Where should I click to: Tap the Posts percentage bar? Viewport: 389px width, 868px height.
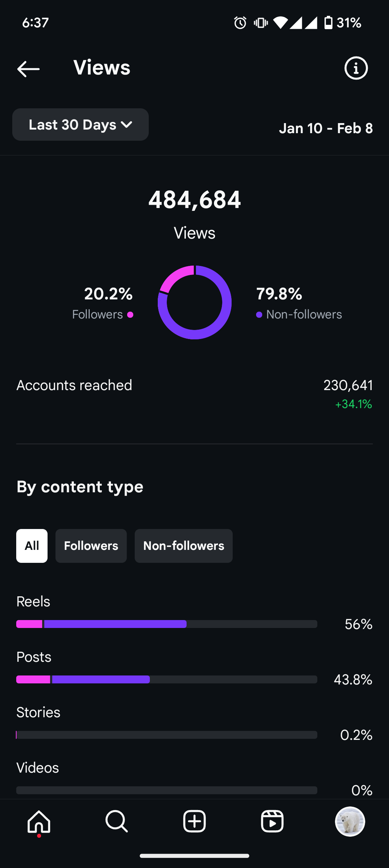coord(167,679)
